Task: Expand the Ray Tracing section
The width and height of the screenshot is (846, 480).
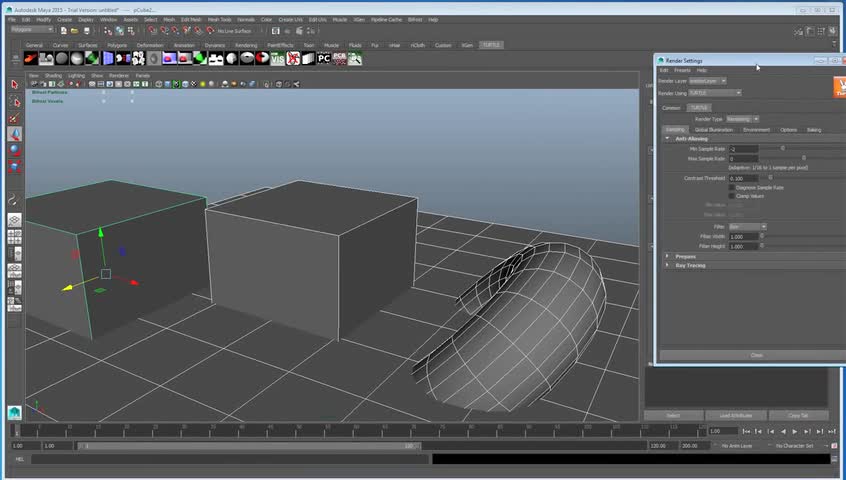Action: pyautogui.click(x=667, y=265)
